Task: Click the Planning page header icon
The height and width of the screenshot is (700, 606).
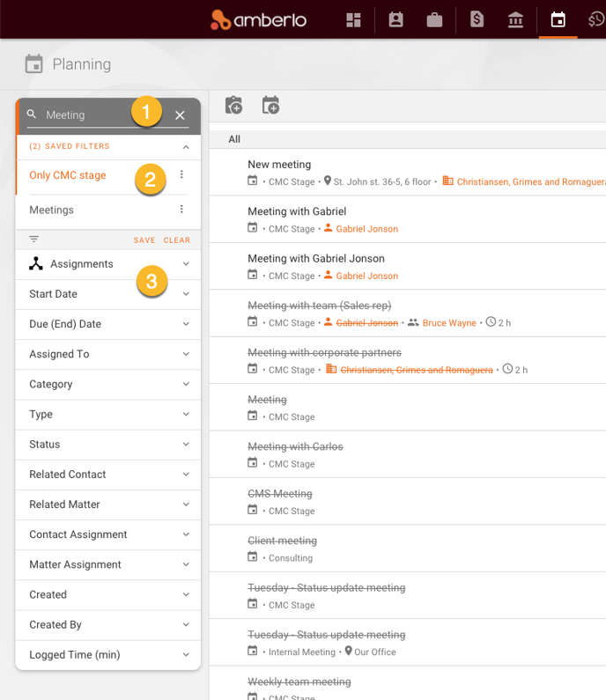Action: (34, 64)
